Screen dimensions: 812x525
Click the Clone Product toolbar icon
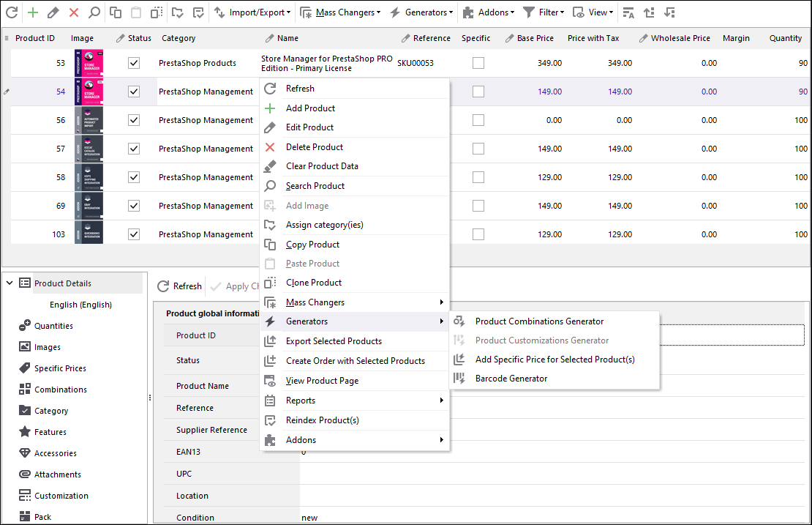tap(157, 12)
